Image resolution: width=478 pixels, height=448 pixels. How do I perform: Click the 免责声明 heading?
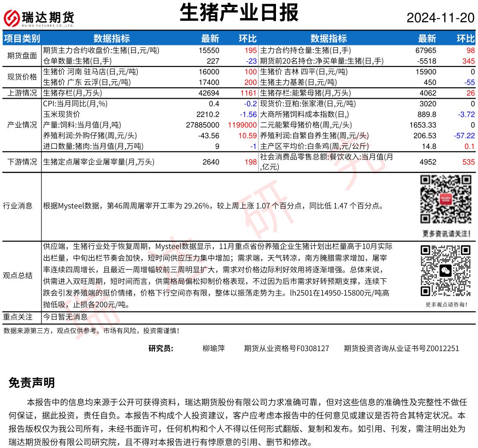(32, 383)
